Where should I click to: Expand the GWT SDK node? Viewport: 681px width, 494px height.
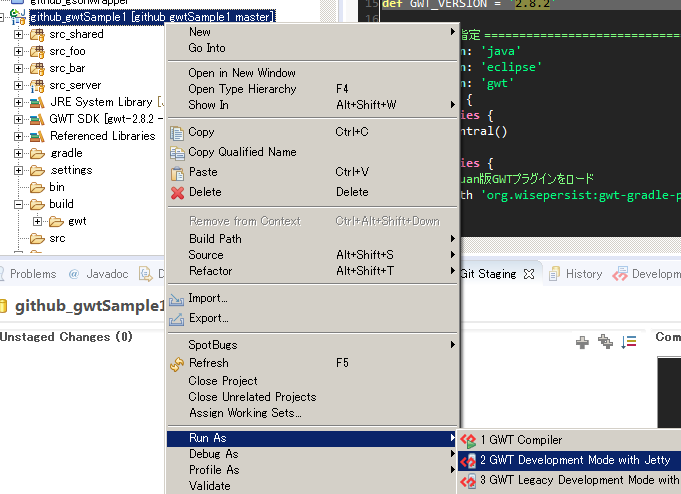(x=18, y=119)
